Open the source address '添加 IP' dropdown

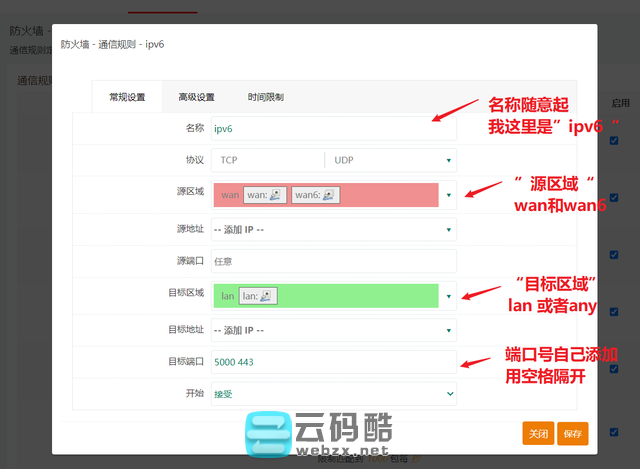332,229
